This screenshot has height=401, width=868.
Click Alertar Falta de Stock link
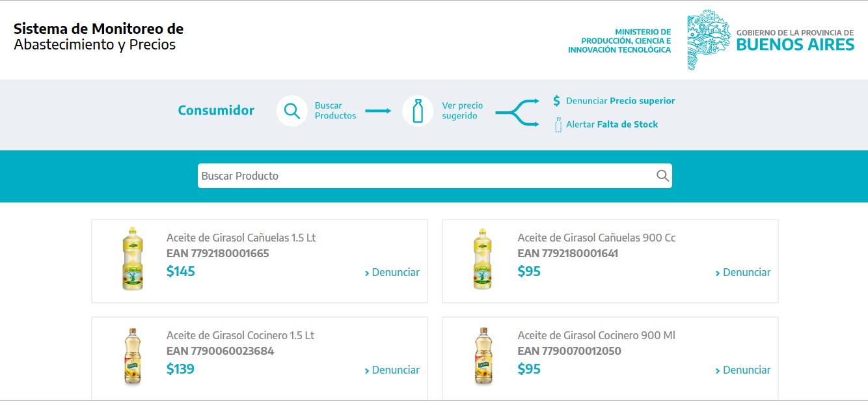click(x=612, y=124)
